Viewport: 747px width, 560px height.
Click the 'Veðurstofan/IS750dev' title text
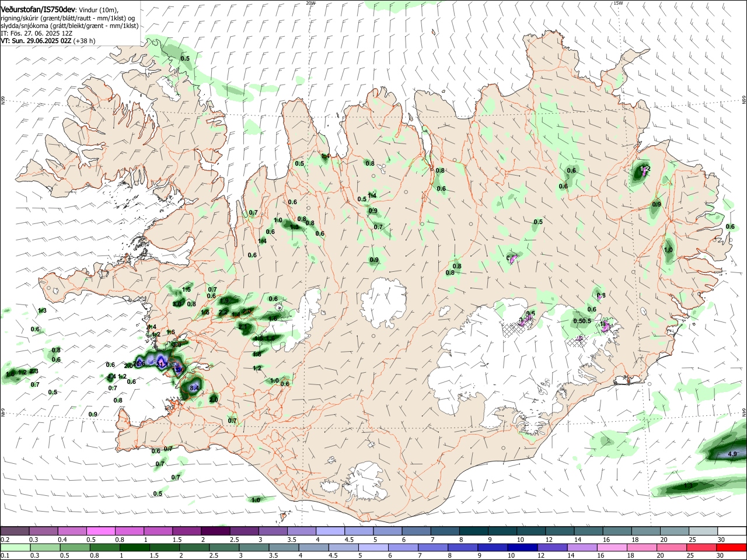pos(38,10)
